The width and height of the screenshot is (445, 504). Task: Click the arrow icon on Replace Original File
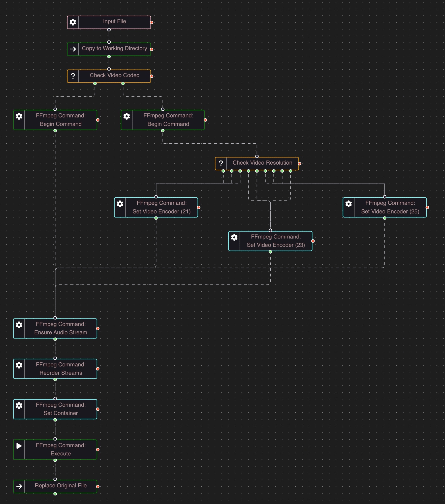(19, 486)
